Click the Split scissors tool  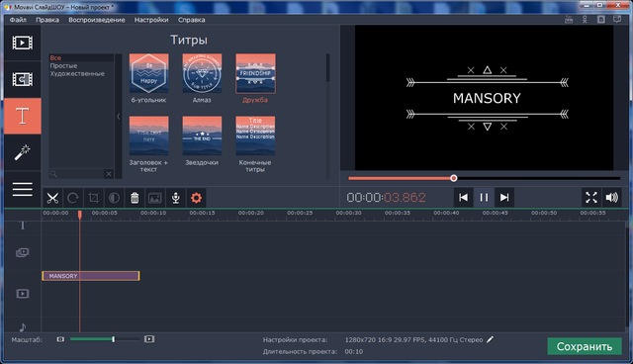click(x=52, y=198)
